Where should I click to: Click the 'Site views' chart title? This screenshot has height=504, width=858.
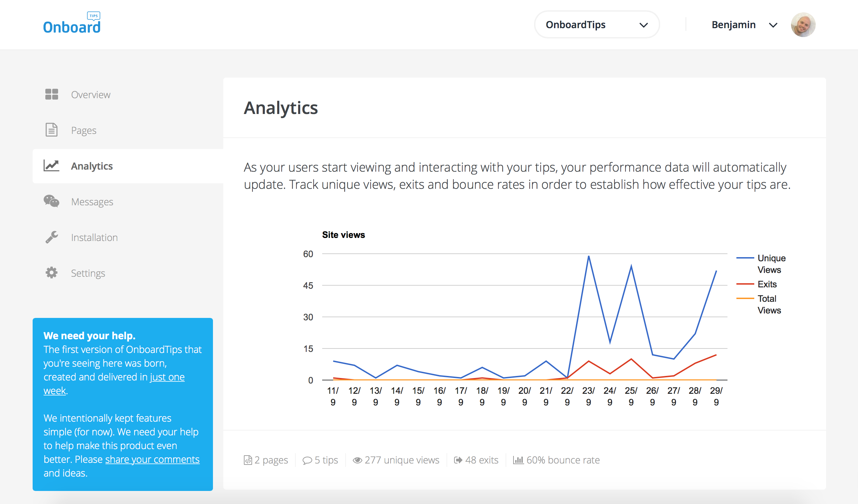[x=343, y=235]
